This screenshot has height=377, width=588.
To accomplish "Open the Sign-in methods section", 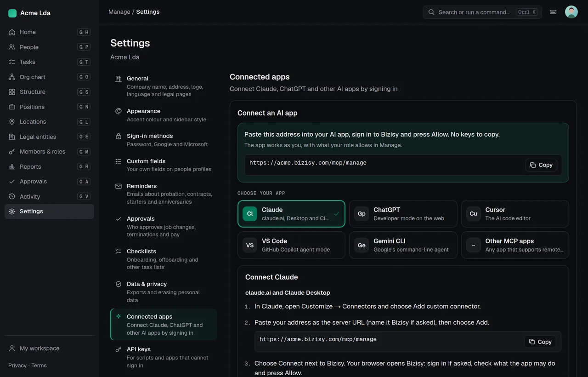I will tap(164, 140).
